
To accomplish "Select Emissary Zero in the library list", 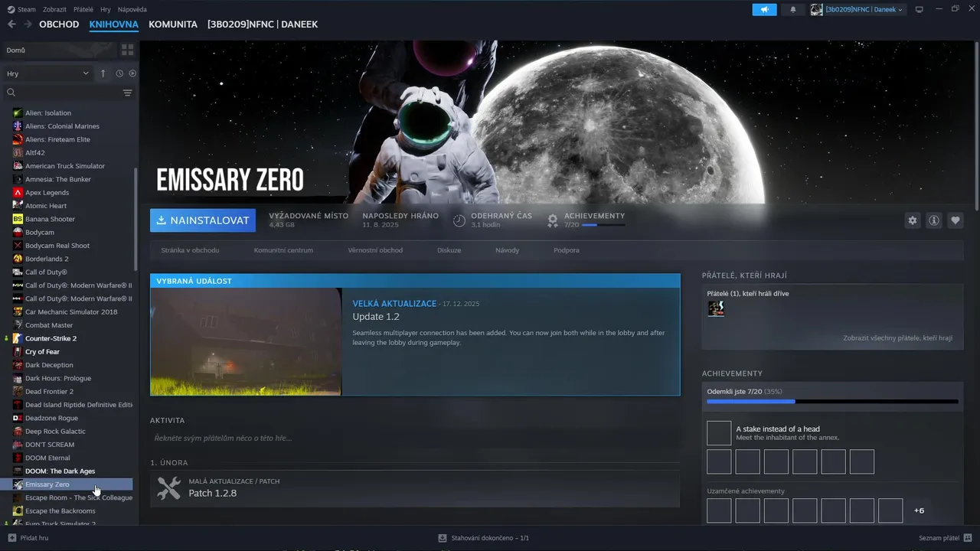I will 67,484.
